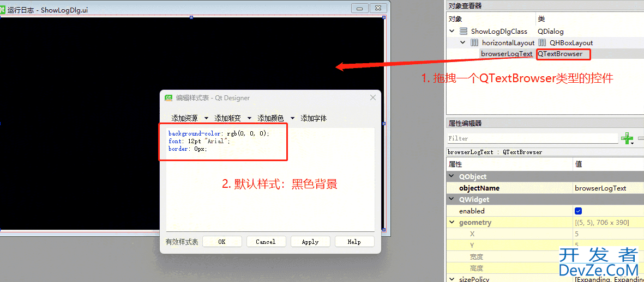Open the dropdown arrow under the green plus

tap(631, 143)
